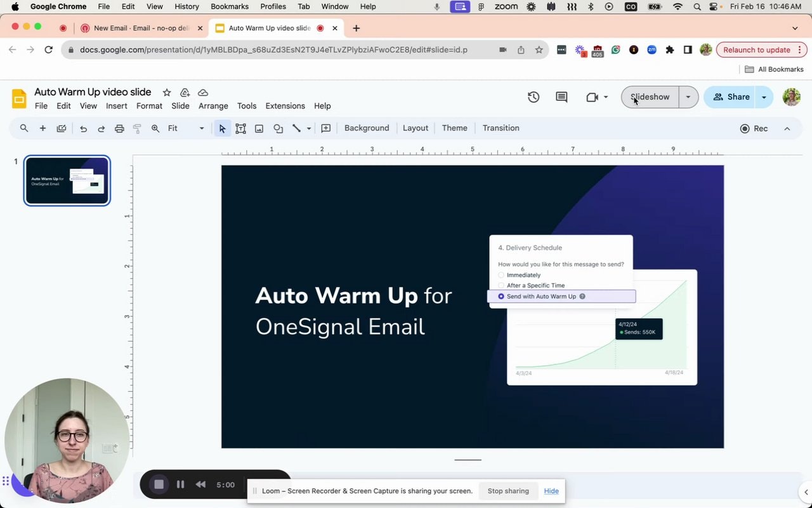The image size is (812, 508).
Task: Select slide 1 thumbnail in the filmstrip
Action: click(x=67, y=180)
